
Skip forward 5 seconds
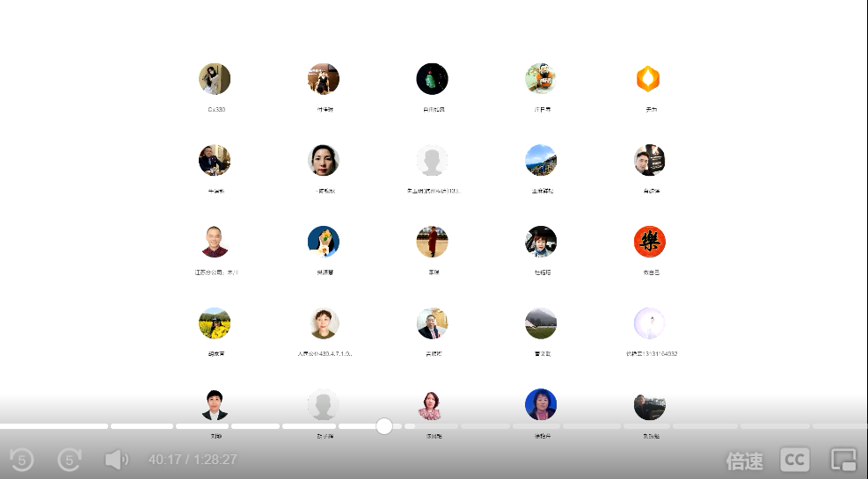(69, 459)
